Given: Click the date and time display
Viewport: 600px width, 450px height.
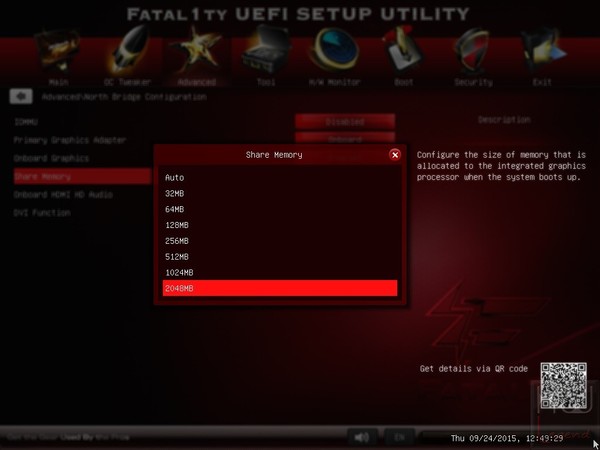Looking at the screenshot, I should pos(507,438).
